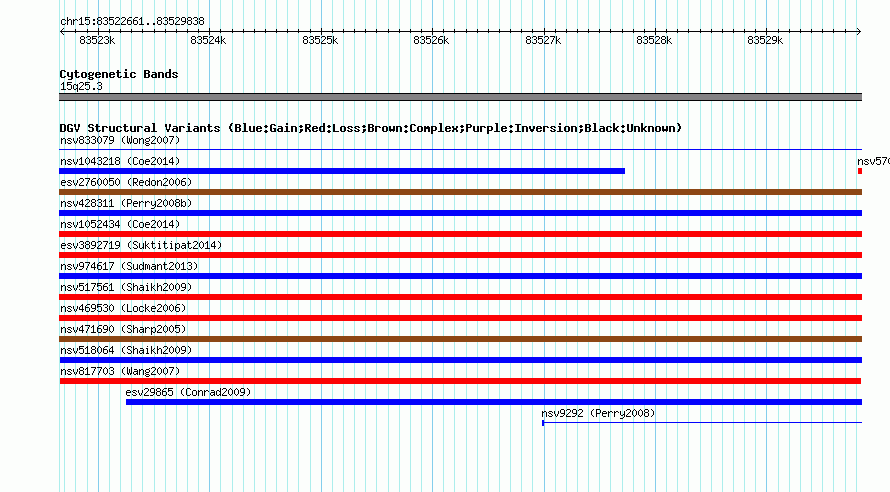
Task: Select the nsv469530 red loss bar
Action: click(460, 318)
